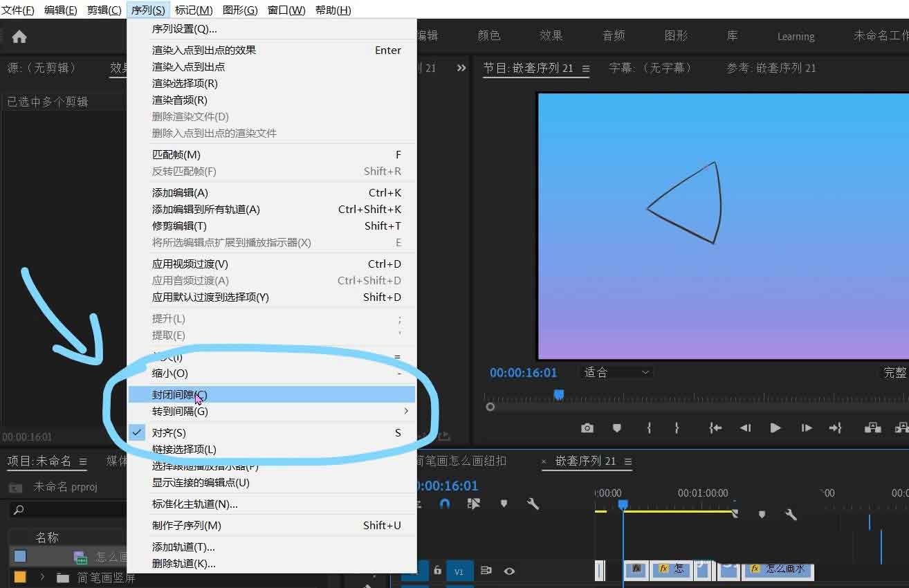The width and height of the screenshot is (909, 588).
Task: Open timeline display settings wrench
Action: [533, 504]
